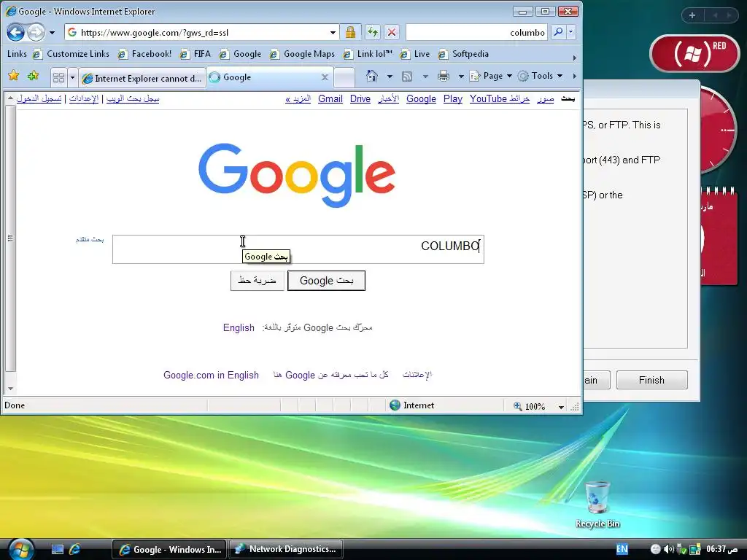Click the volume speaker tray icon
The height and width of the screenshot is (560, 747).
669,549
